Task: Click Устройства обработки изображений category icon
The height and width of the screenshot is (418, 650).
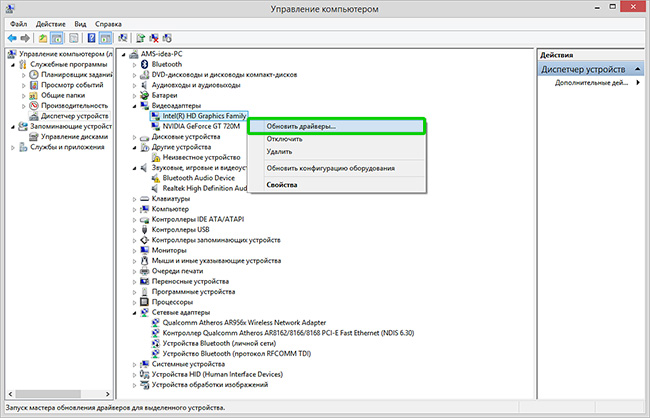Action: coord(144,385)
